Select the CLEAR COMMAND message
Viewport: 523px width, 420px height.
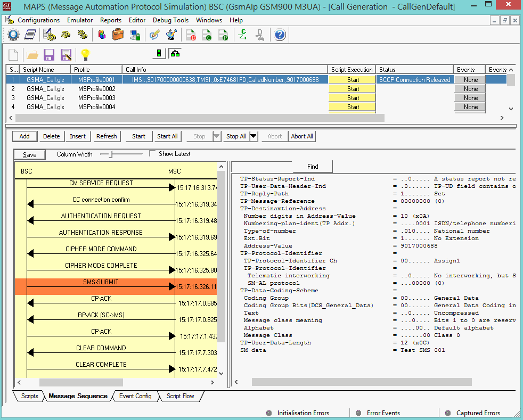tap(101, 348)
